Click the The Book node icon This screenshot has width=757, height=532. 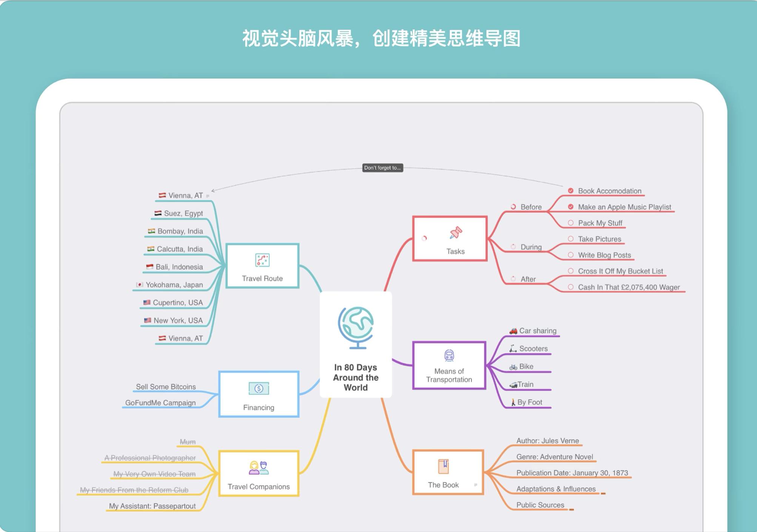click(444, 466)
